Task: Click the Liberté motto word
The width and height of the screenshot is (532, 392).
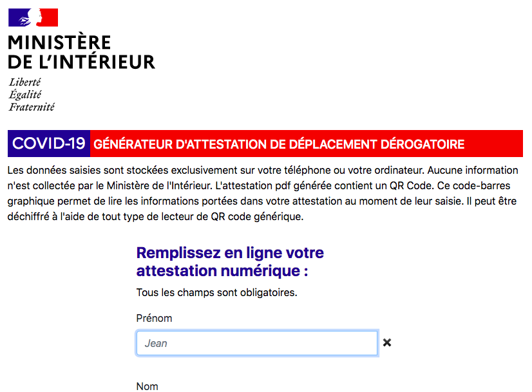Action: (x=24, y=82)
